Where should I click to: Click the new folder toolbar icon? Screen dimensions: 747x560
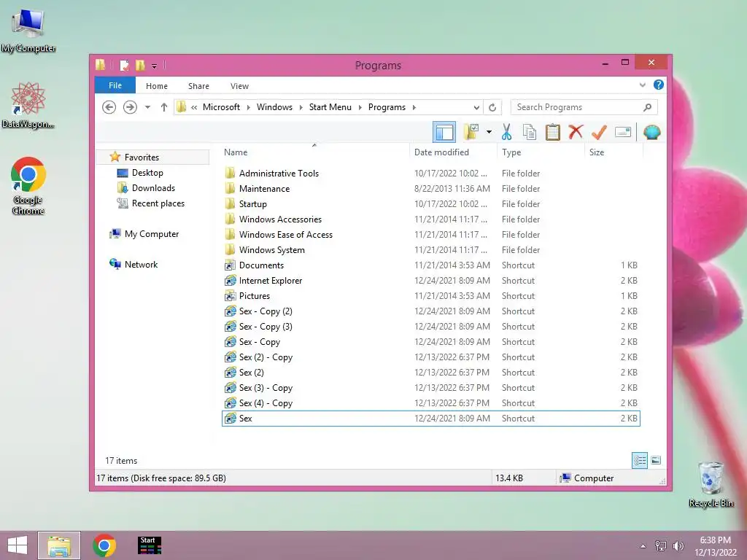click(x=471, y=132)
